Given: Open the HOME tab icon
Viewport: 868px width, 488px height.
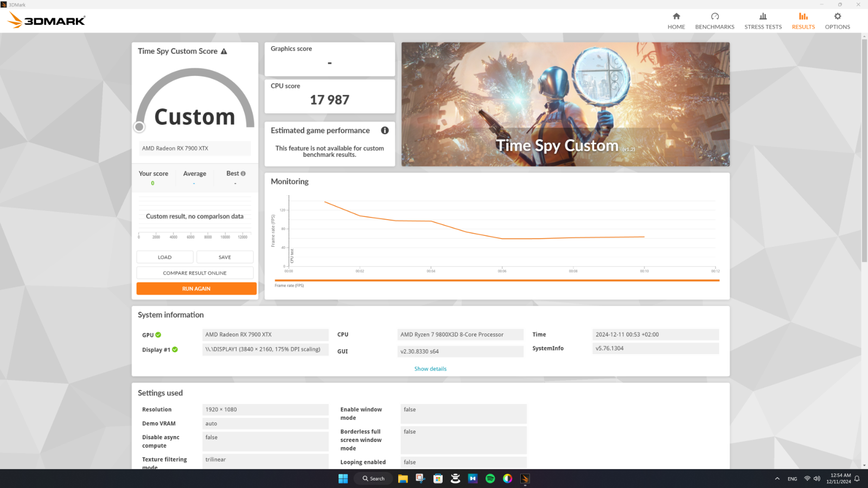Looking at the screenshot, I should (x=676, y=16).
